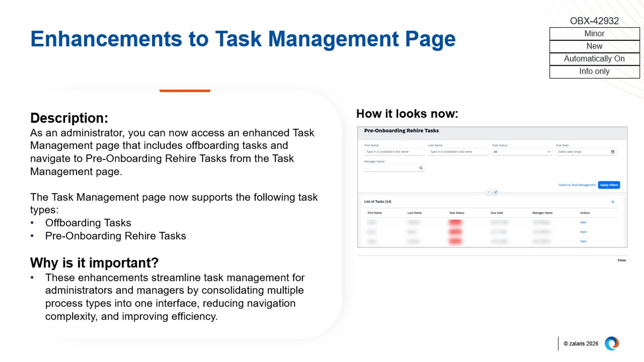Screen dimensions: 644x362
Task: Click the Pre-Onboarding Rehire Tasks dialog title
Action: tap(401, 130)
